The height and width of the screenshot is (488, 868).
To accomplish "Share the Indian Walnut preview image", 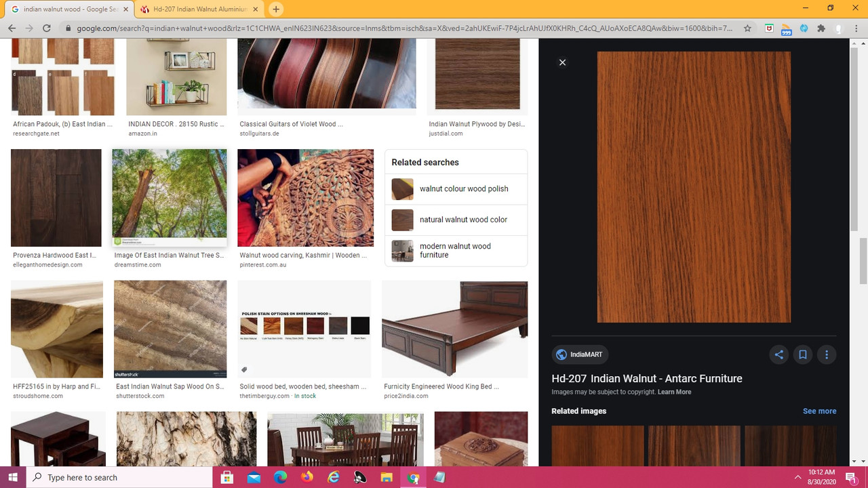I will pyautogui.click(x=778, y=354).
